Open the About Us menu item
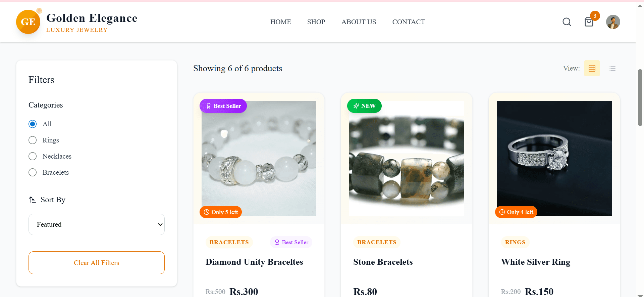The width and height of the screenshot is (644, 297). click(359, 22)
